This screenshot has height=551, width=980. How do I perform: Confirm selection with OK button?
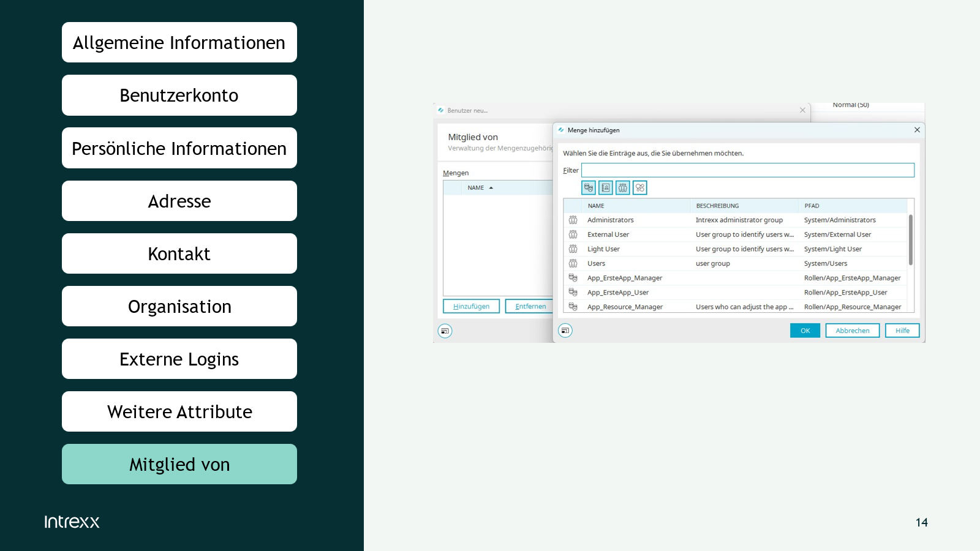click(805, 331)
